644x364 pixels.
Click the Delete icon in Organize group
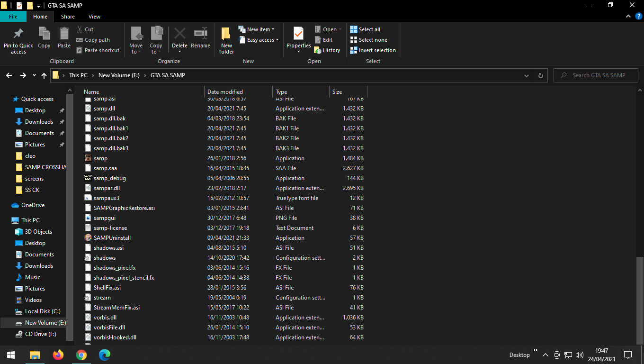[x=179, y=34]
